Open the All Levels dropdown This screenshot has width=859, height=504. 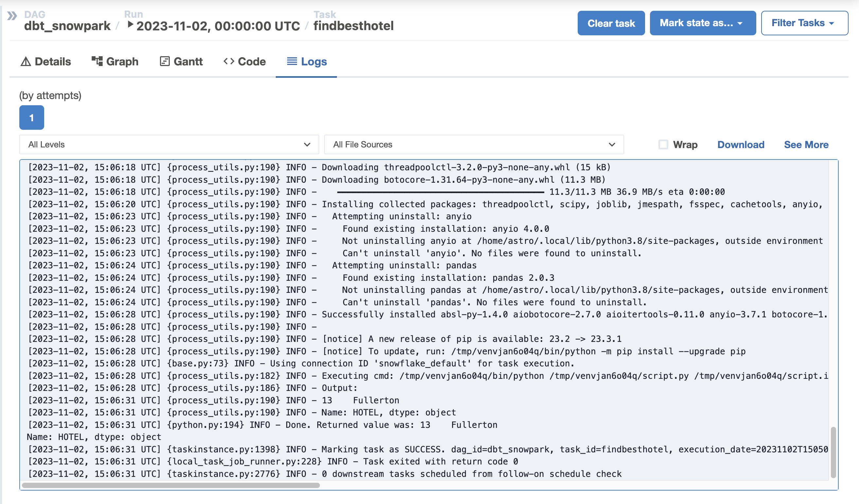tap(169, 144)
